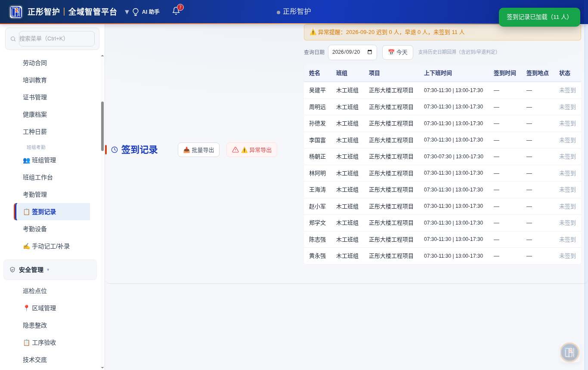This screenshot has width=588, height=370.
Task: Click the name 陈志强
Action: pos(318,239)
